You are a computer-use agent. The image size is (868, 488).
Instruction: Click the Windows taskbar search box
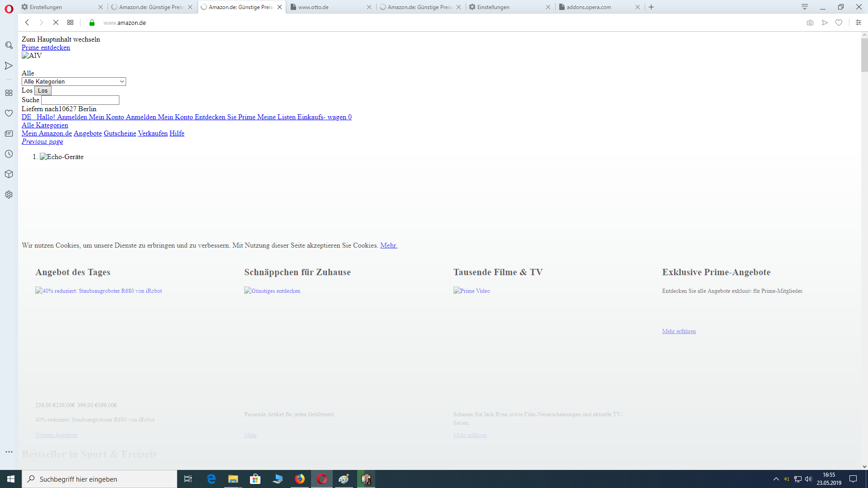click(99, 479)
